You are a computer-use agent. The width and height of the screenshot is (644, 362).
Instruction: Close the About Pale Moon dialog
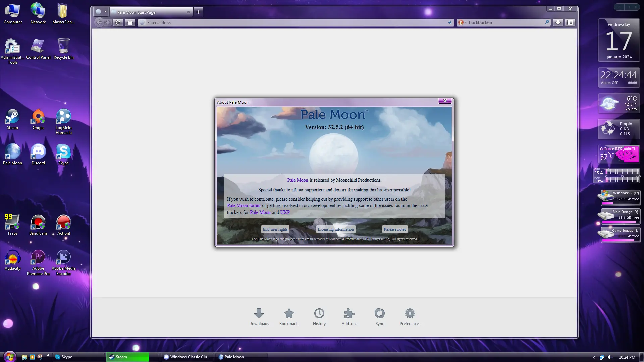pos(445,101)
